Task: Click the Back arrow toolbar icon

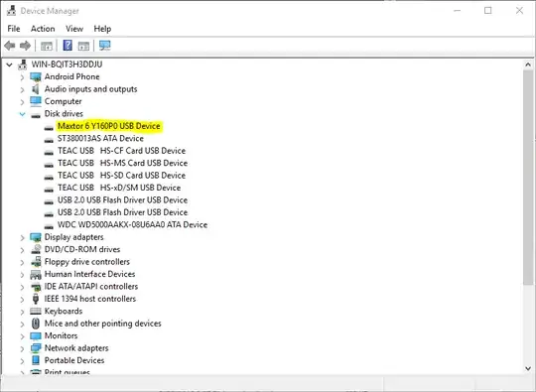Action: (x=10, y=46)
